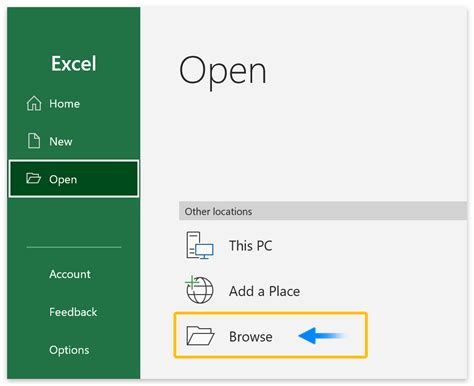The width and height of the screenshot is (474, 386).
Task: Click the Browse label to find files
Action: 251,336
